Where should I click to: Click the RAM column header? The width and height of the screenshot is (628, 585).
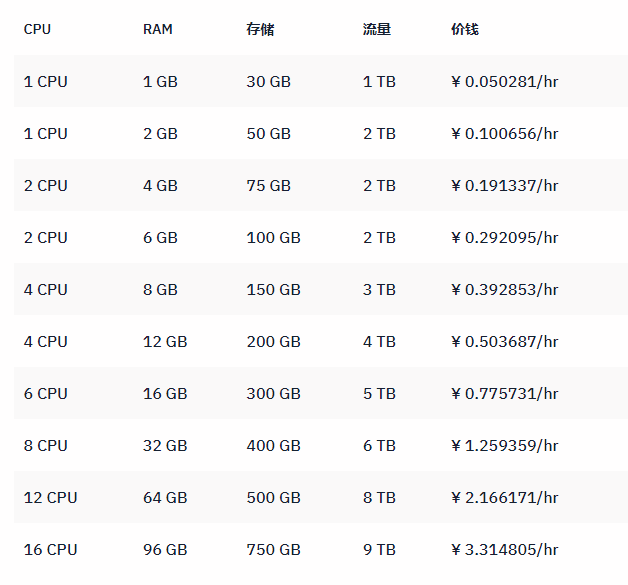(x=158, y=29)
